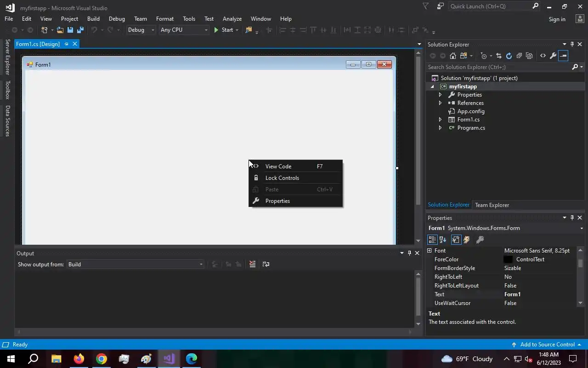Screen dimensions: 588x368
Task: Toggle Categorized view in Properties panel
Action: (x=432, y=240)
